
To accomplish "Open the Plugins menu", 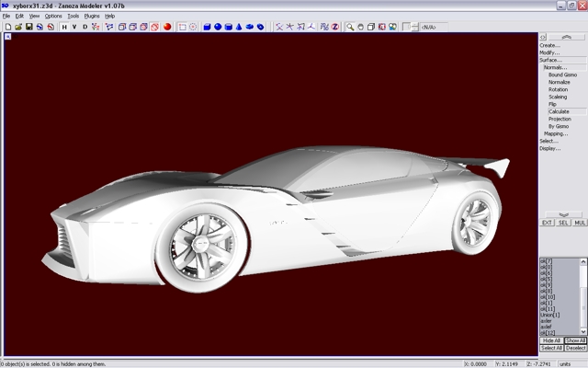I will (92, 16).
